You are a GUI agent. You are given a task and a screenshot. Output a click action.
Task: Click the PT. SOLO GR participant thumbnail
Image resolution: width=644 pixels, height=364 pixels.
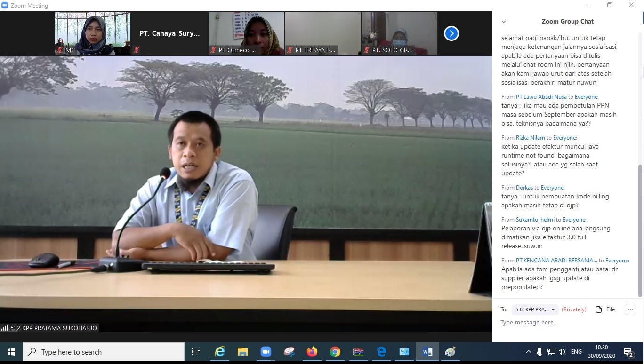(399, 33)
